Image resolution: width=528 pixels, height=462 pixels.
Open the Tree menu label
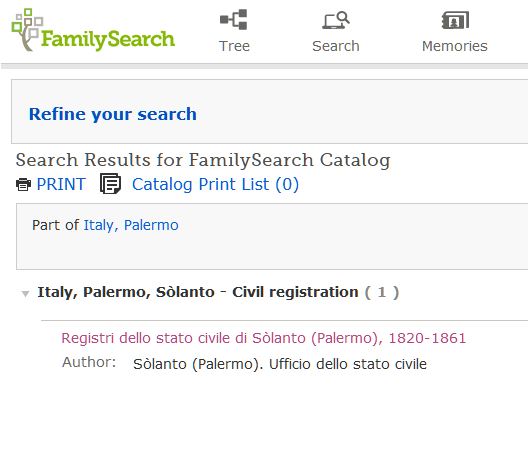pyautogui.click(x=234, y=46)
